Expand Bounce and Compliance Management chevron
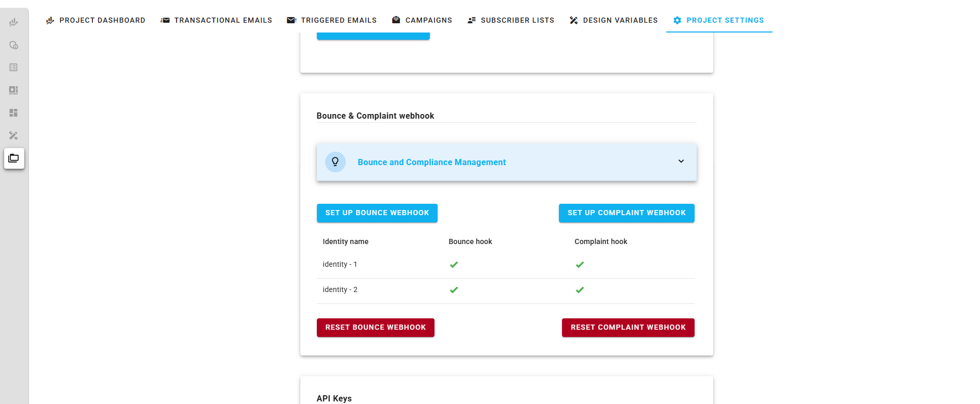Image resolution: width=980 pixels, height=404 pixels. pyautogui.click(x=681, y=161)
